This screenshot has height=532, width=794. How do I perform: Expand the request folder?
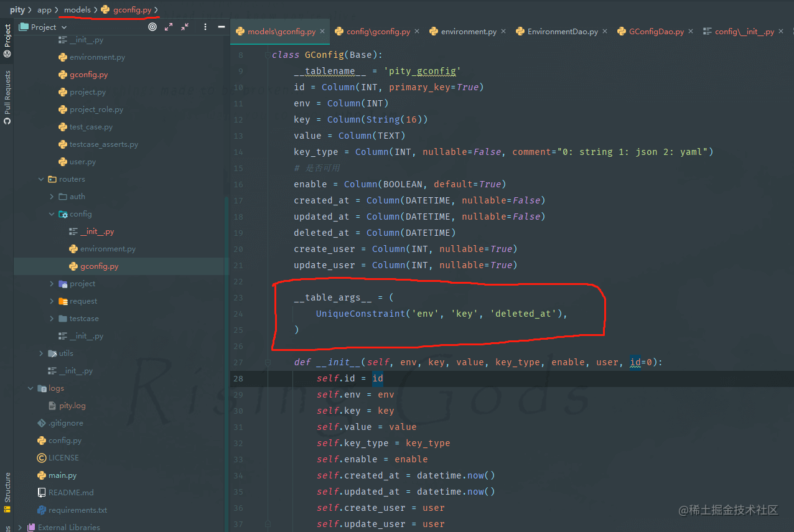pyautogui.click(x=52, y=301)
